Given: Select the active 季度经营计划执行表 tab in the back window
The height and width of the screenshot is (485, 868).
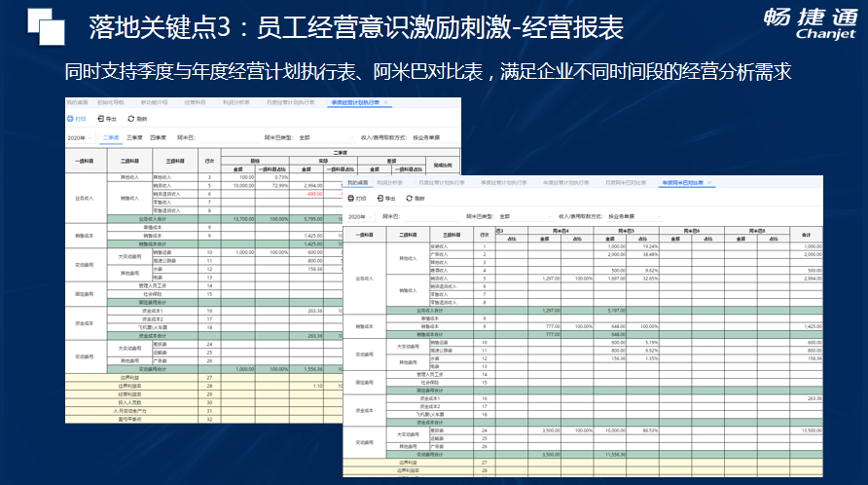Looking at the screenshot, I should (355, 102).
